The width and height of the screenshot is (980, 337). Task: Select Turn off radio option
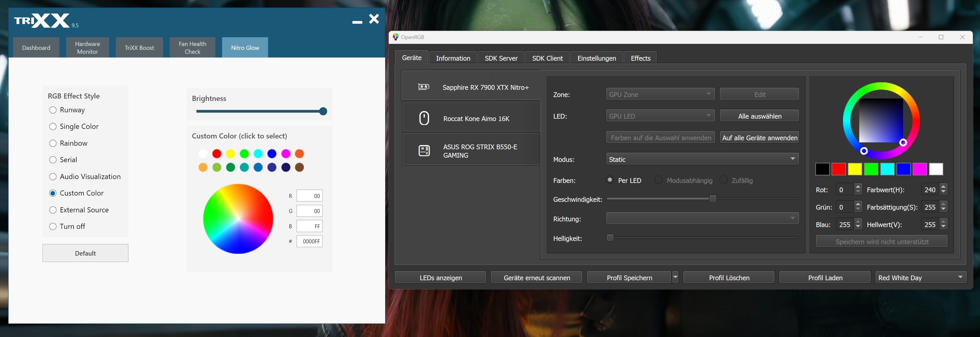click(53, 226)
